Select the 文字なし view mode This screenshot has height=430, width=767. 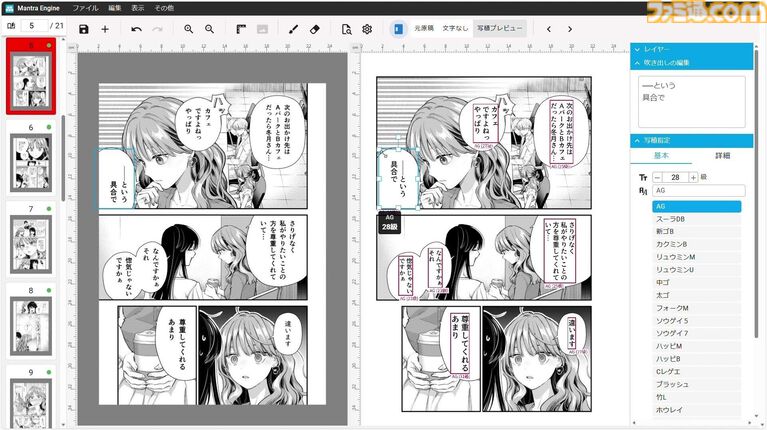[x=455, y=28]
